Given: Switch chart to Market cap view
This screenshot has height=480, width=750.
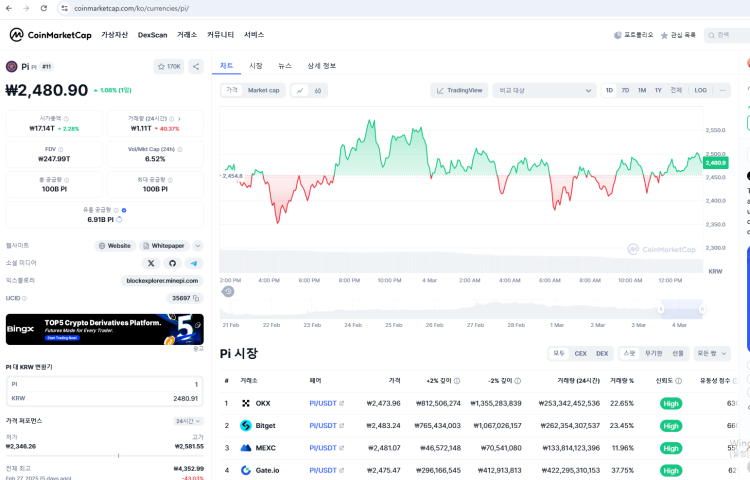Looking at the screenshot, I should click(x=264, y=90).
